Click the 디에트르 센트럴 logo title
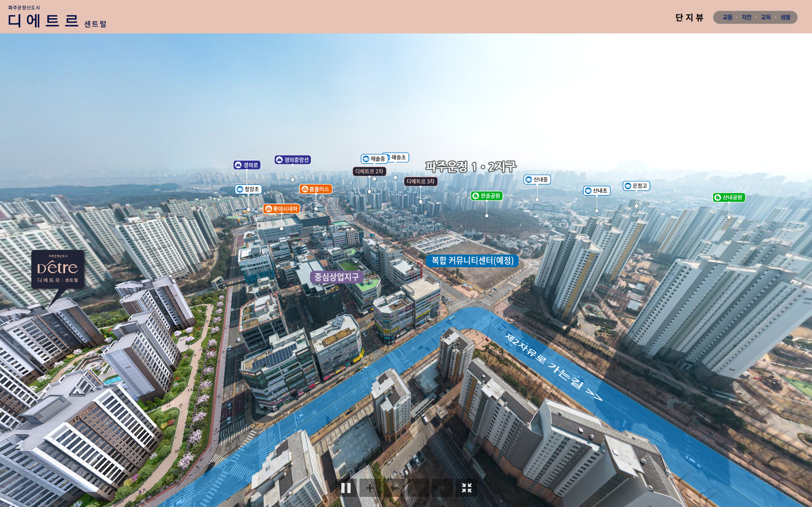The height and width of the screenshot is (507, 812). [57, 20]
